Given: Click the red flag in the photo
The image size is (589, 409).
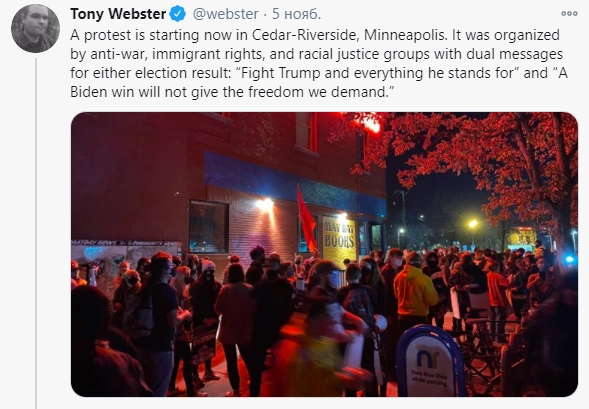Looking at the screenshot, I should tap(307, 221).
